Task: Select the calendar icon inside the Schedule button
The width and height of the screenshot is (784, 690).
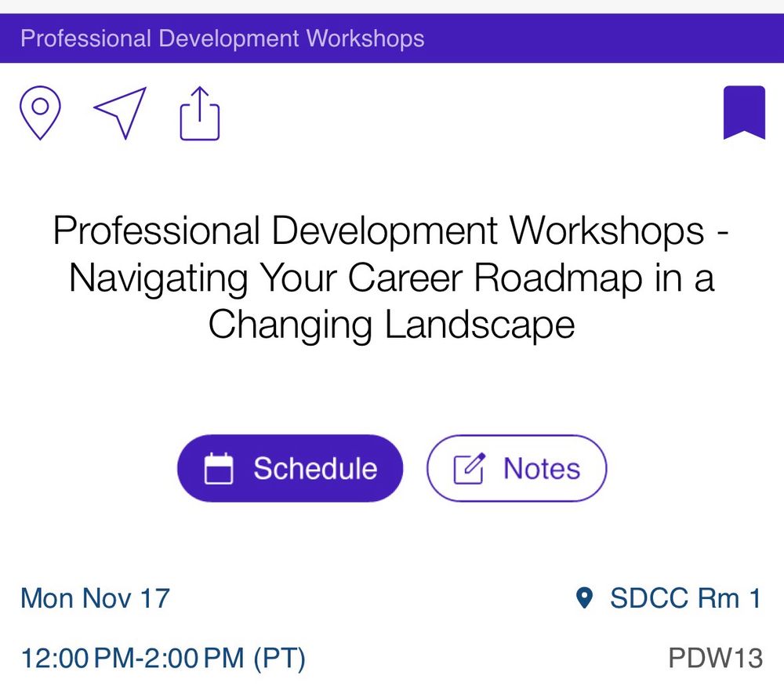Action: tap(217, 468)
